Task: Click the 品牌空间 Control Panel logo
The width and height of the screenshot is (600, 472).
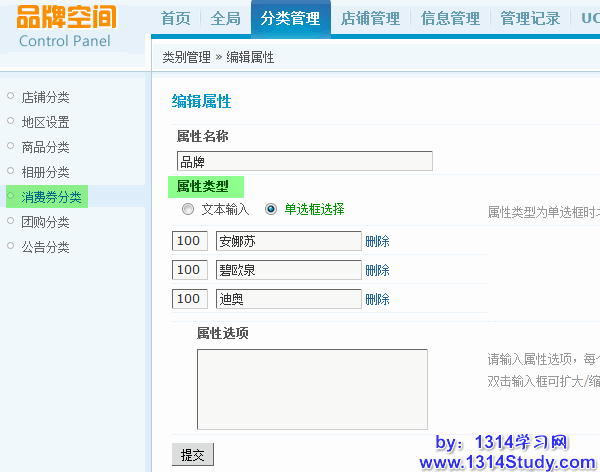Action: [66, 27]
